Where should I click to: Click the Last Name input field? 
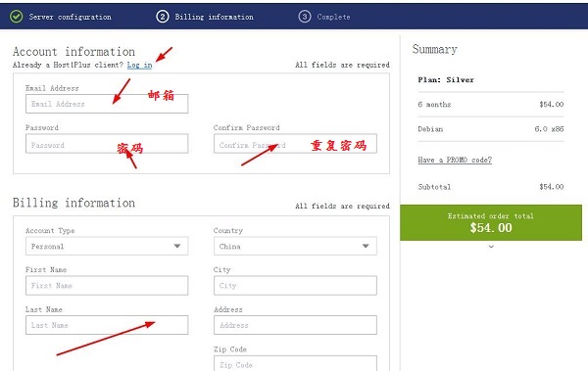[107, 325]
